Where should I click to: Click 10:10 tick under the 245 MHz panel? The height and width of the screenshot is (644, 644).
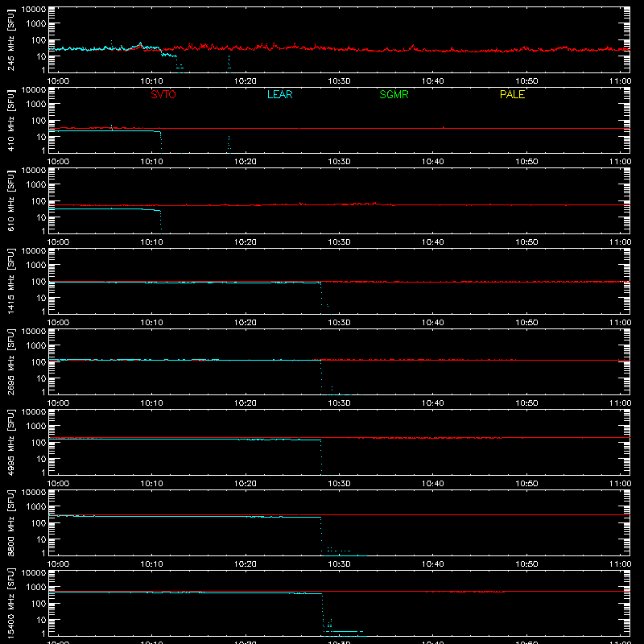click(x=151, y=81)
